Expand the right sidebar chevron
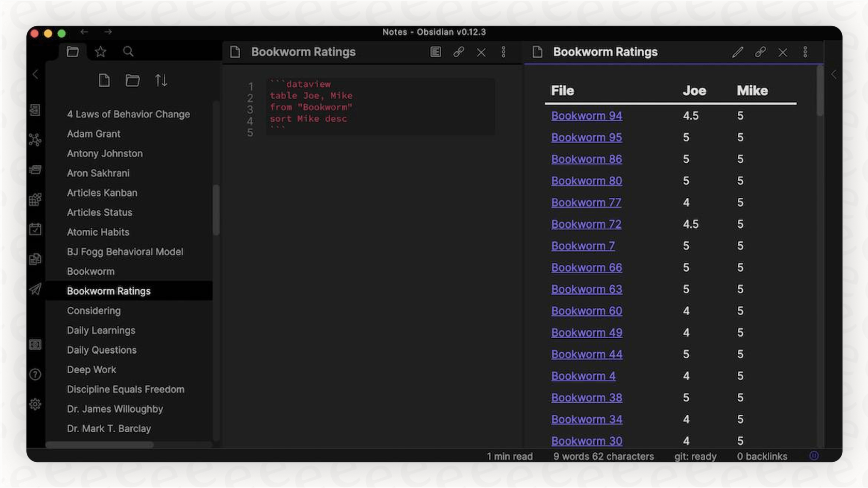This screenshot has height=488, width=868. pos(834,74)
